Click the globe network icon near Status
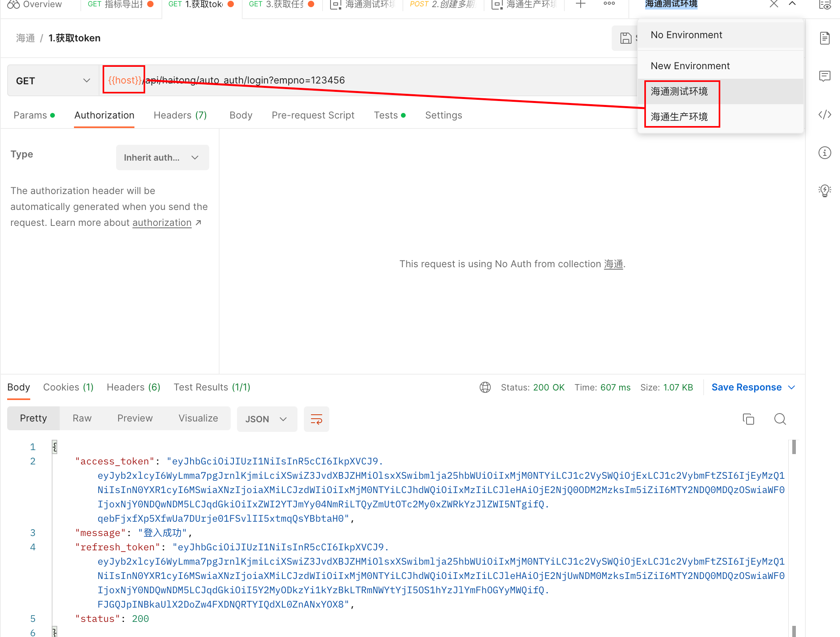 point(485,387)
